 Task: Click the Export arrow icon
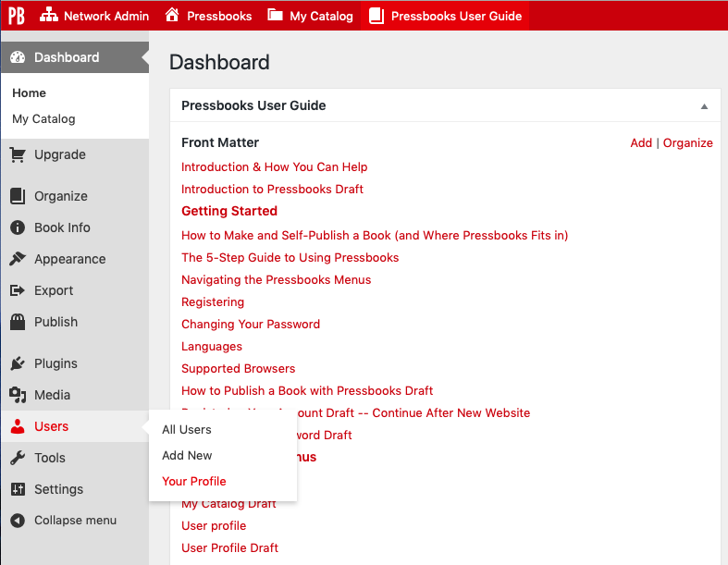pyautogui.click(x=18, y=290)
